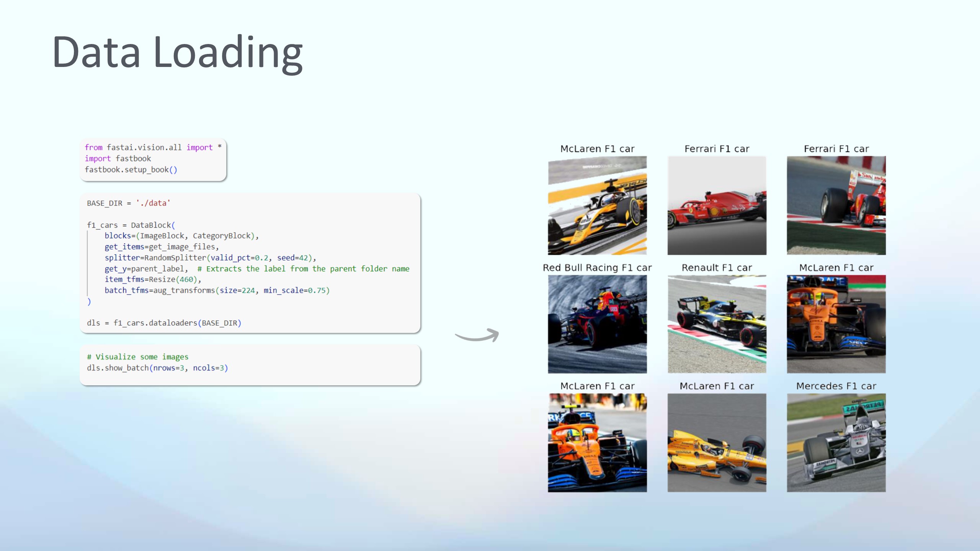Click the silver Mercedes F1 car image
The width and height of the screenshot is (980, 551).
pyautogui.click(x=836, y=442)
